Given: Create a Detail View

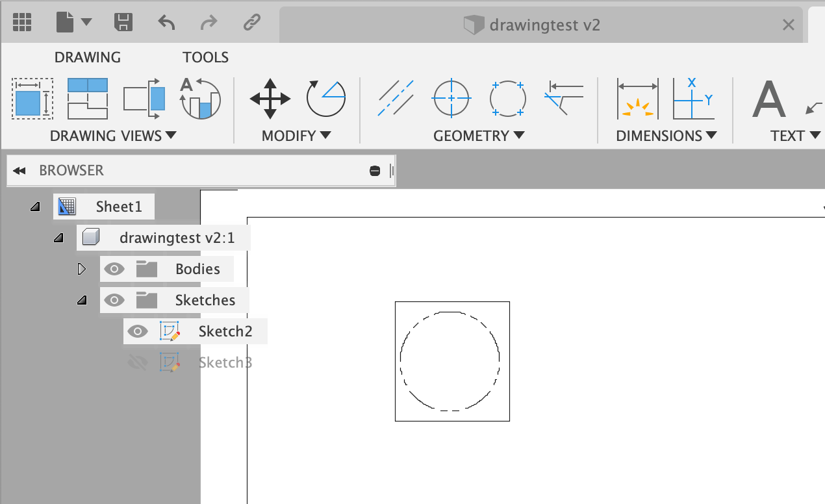Looking at the screenshot, I should coord(200,99).
